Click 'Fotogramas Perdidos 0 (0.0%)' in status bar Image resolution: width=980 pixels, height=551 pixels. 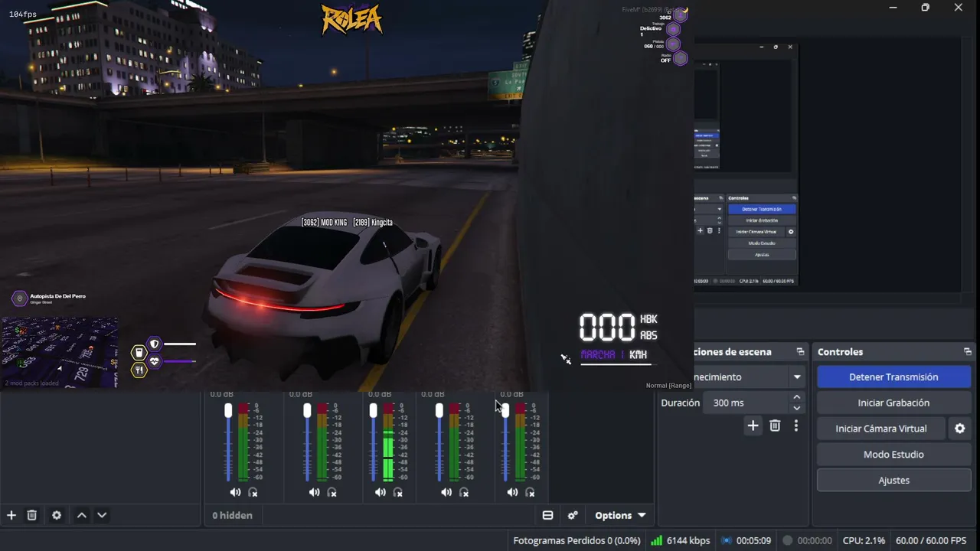[x=577, y=540]
